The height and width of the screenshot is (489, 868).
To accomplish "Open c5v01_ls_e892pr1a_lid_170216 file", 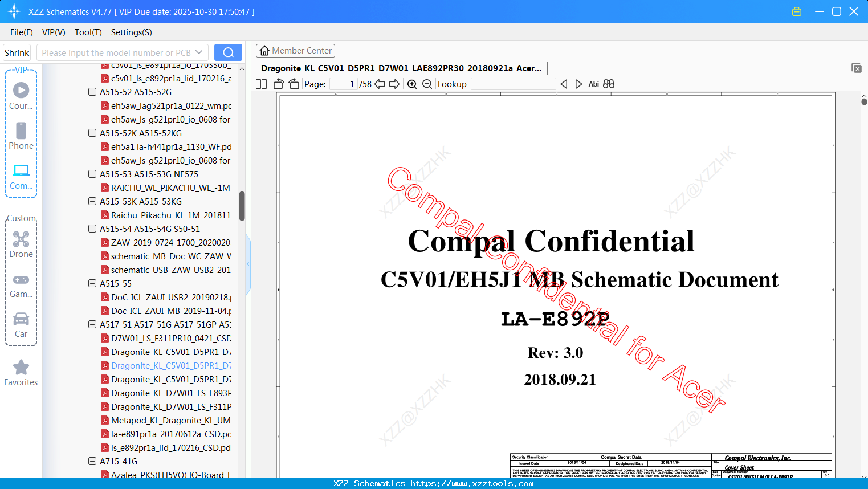I will (x=171, y=78).
